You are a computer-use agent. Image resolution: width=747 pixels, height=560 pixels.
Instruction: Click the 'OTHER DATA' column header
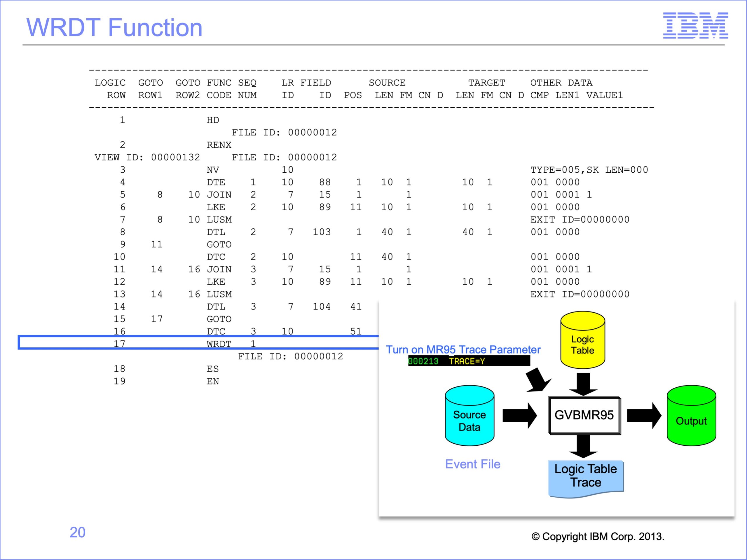coord(561,83)
